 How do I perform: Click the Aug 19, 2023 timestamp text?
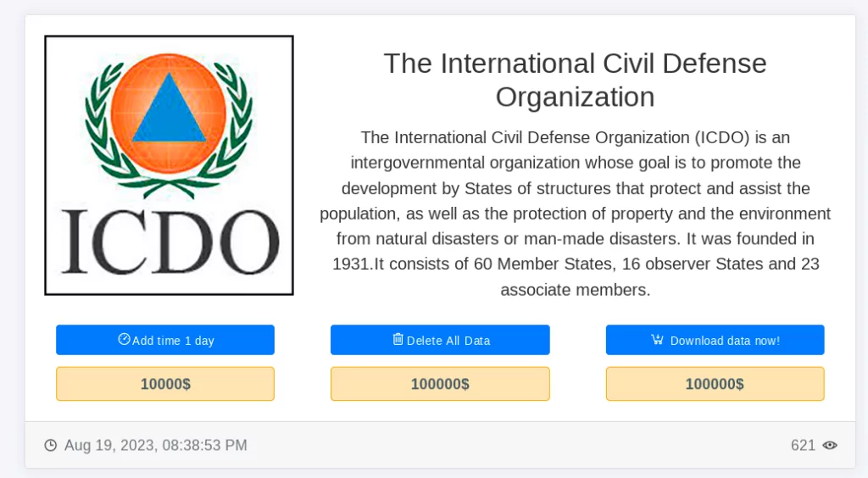coord(156,445)
